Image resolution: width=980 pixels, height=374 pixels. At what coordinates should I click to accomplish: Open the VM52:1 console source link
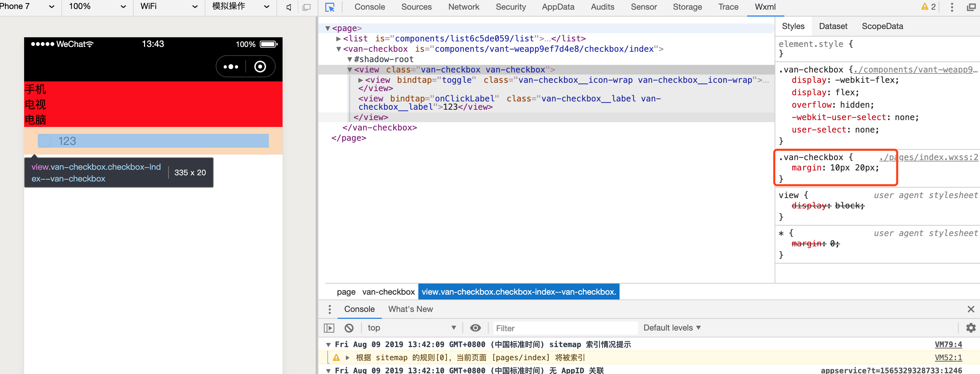948,357
